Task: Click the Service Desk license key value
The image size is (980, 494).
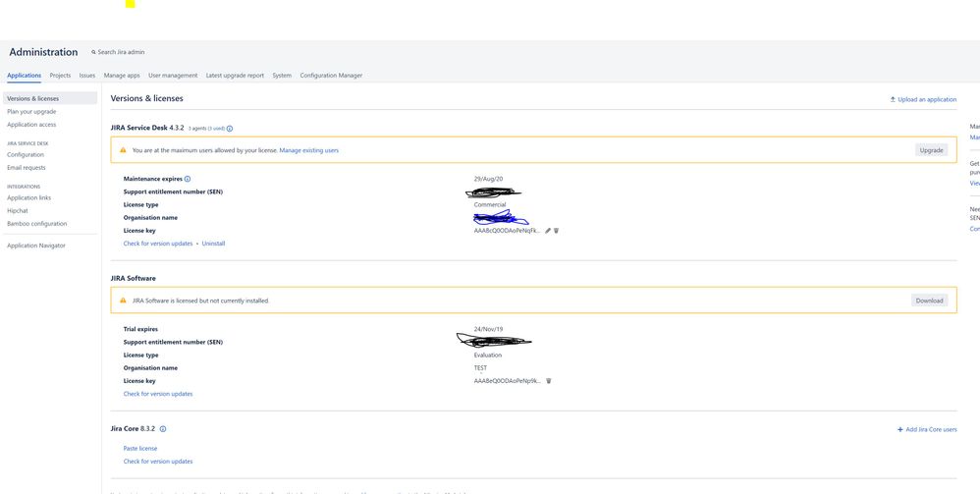Action: (x=507, y=231)
